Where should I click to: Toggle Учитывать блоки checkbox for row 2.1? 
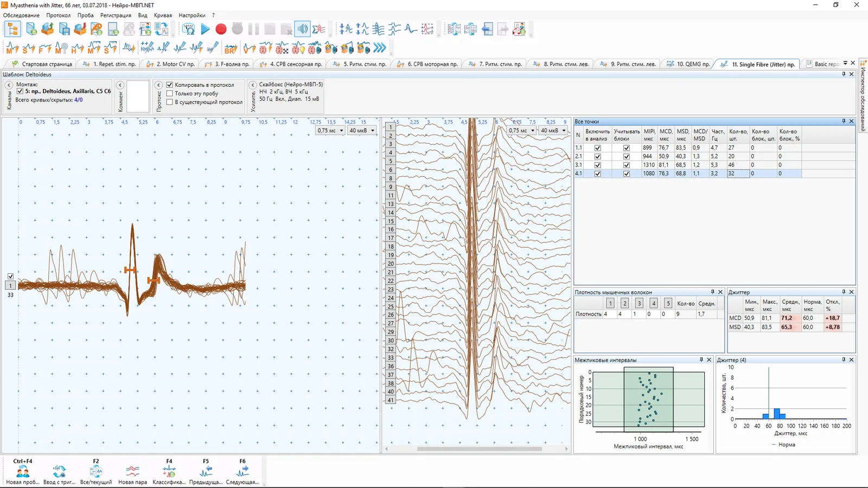tap(627, 157)
